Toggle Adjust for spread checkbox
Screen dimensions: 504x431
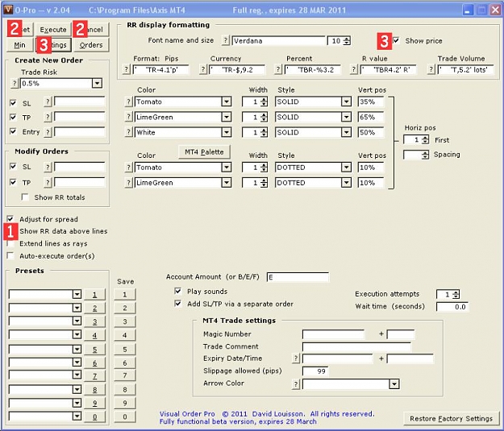10,218
